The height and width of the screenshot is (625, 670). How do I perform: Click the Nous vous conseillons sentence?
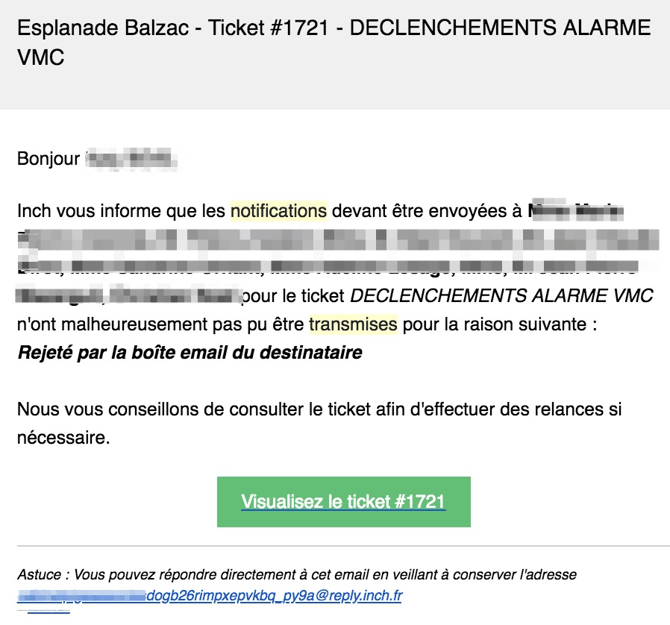330,409
